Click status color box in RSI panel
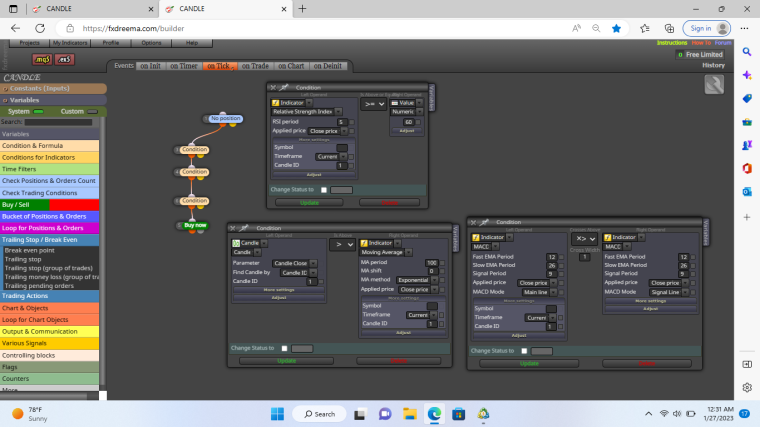 (341, 190)
